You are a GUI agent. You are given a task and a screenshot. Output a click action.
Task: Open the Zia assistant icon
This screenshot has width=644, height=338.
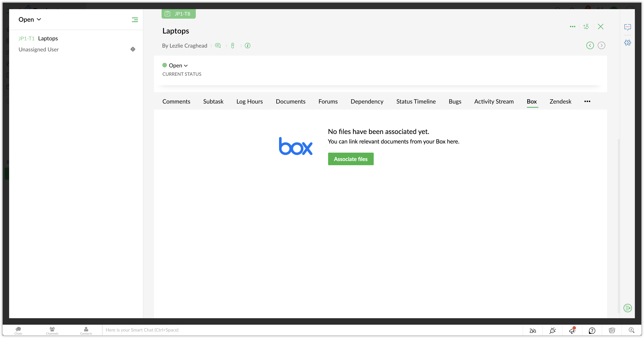pos(532,331)
